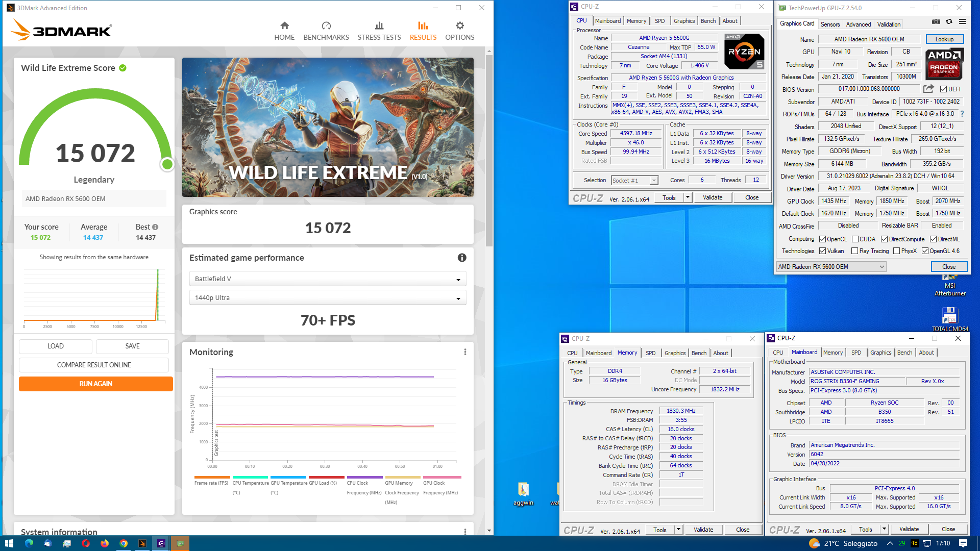Open Windows Start menu
Screen dimensions: 980x551
pos(9,543)
